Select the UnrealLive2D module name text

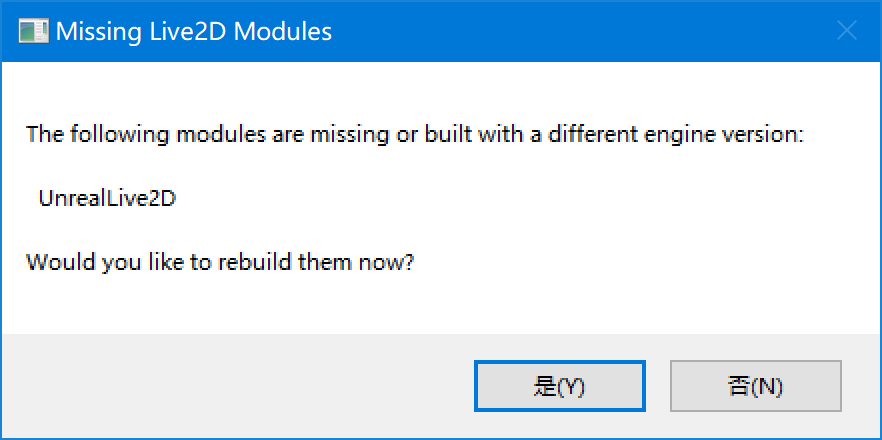pos(107,199)
